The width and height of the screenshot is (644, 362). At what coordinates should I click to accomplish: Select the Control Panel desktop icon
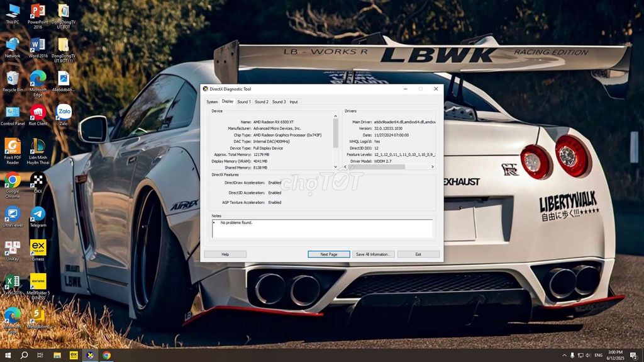[13, 115]
